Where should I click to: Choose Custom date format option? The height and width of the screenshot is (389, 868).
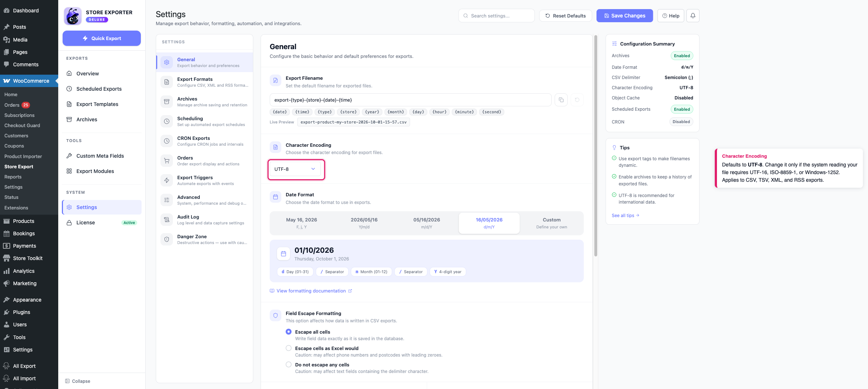point(551,223)
